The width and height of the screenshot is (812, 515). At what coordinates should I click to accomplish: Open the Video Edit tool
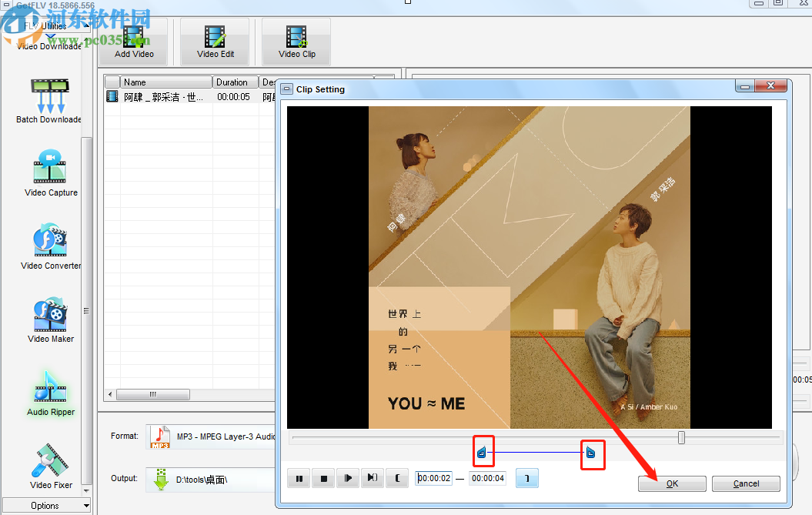tap(216, 42)
